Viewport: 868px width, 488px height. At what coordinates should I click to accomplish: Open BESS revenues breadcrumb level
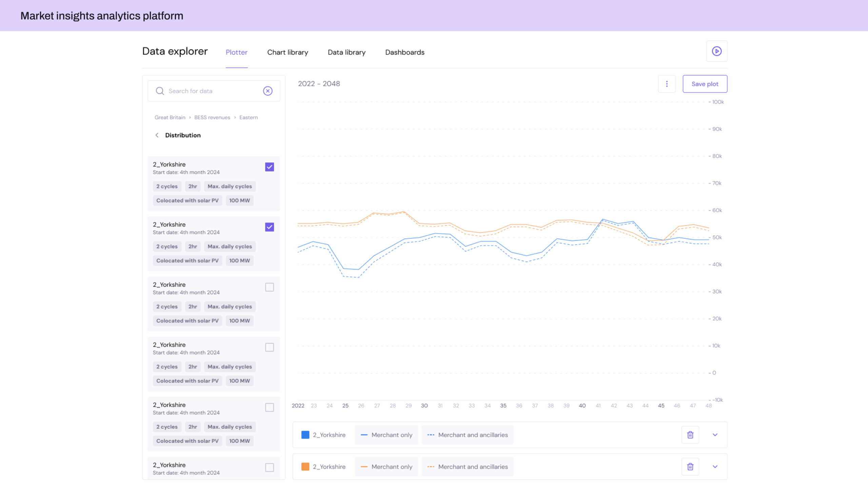coord(212,118)
